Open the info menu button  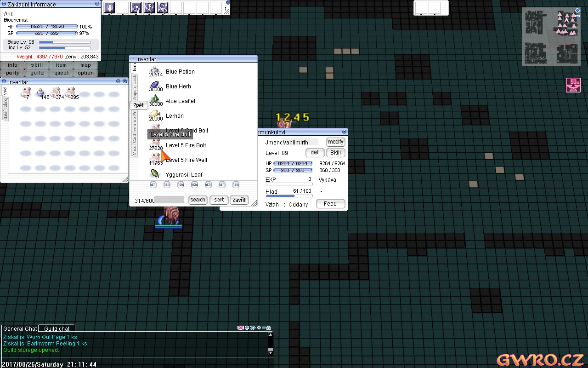coord(12,65)
